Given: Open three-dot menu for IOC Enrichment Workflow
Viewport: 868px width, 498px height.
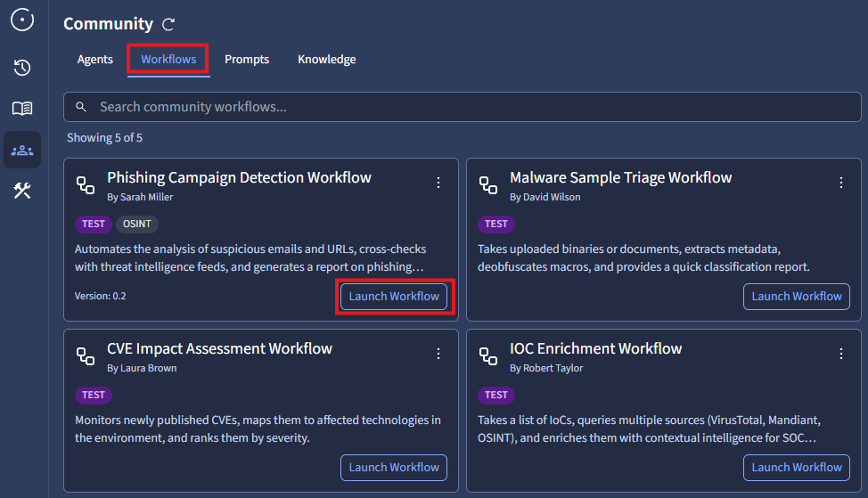Looking at the screenshot, I should tap(841, 354).
